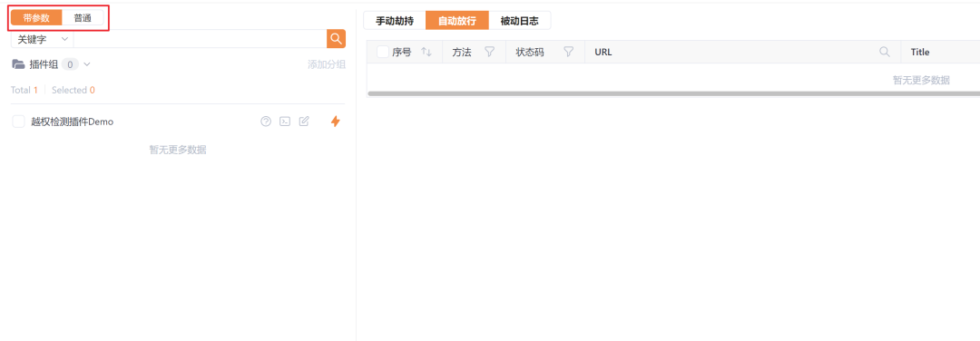Click the 插件组 folder icon
The height and width of the screenshot is (341, 980).
click(x=19, y=64)
